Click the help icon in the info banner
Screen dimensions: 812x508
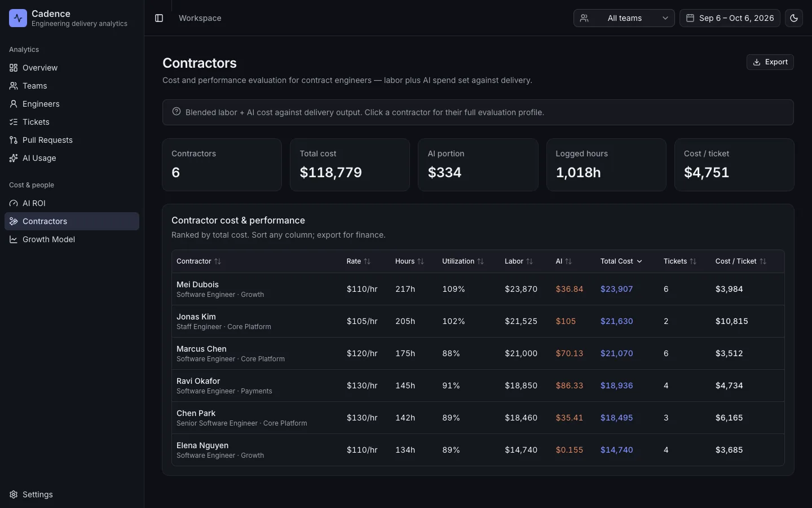coord(176,112)
